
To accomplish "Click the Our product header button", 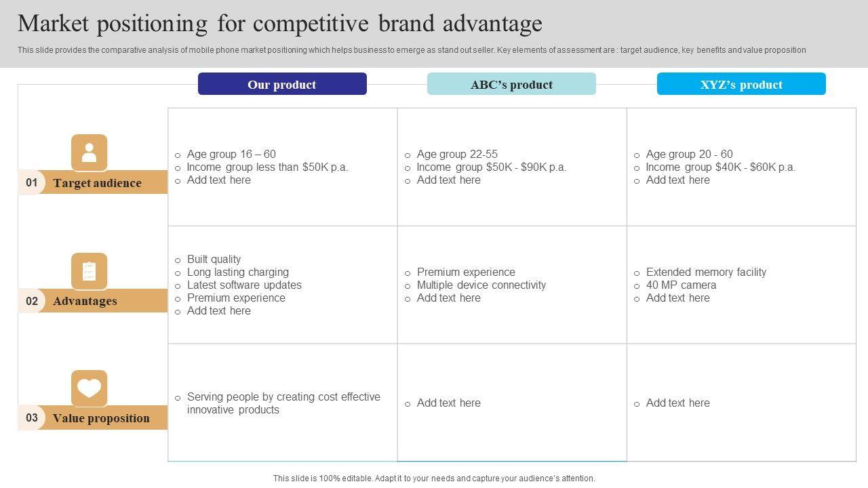I will [x=282, y=85].
